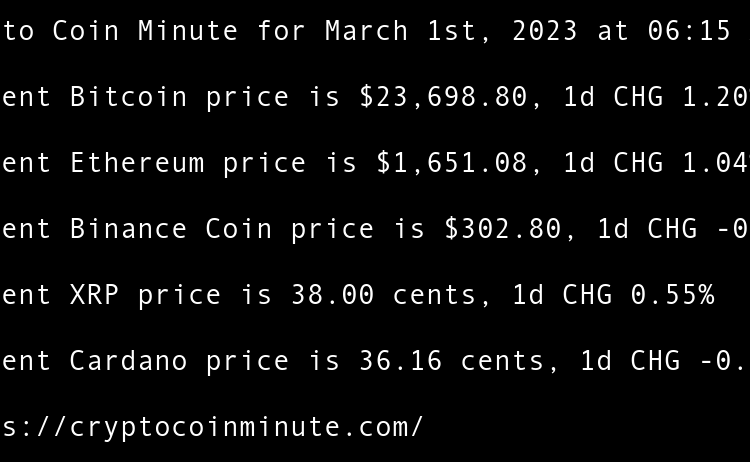
Task: Click the word "XRP"
Action: [x=94, y=295]
